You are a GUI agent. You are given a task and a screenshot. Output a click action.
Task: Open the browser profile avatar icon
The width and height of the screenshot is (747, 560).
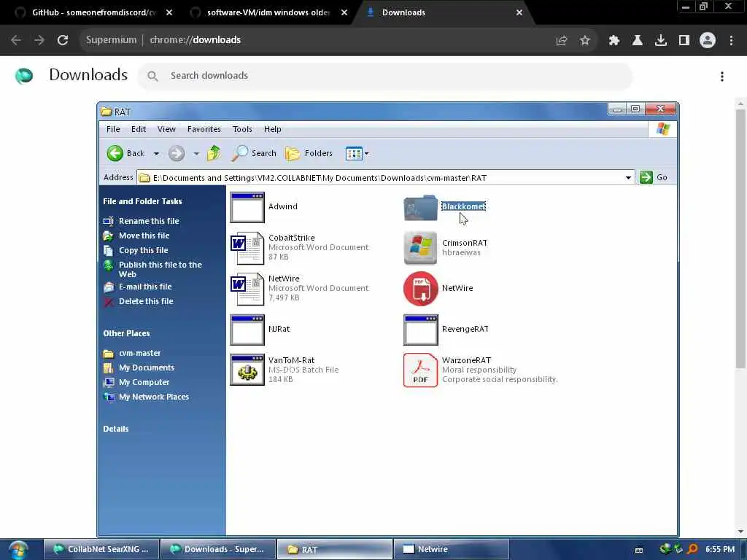click(708, 41)
